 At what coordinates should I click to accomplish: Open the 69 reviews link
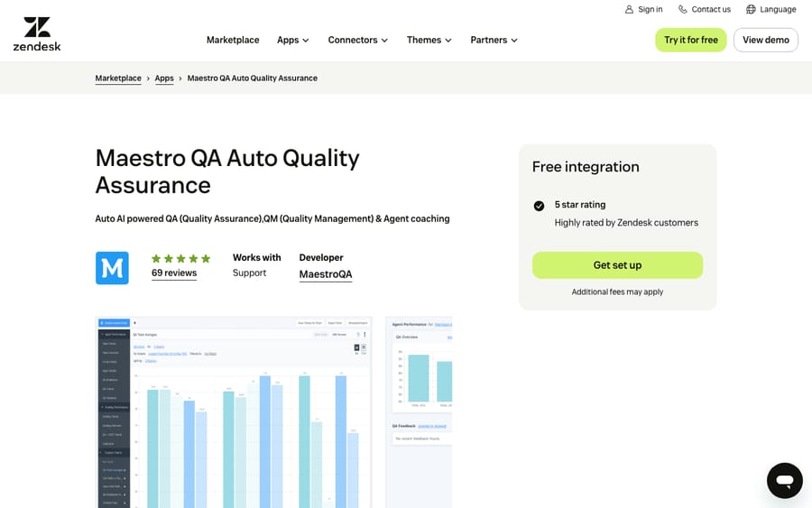click(x=174, y=272)
